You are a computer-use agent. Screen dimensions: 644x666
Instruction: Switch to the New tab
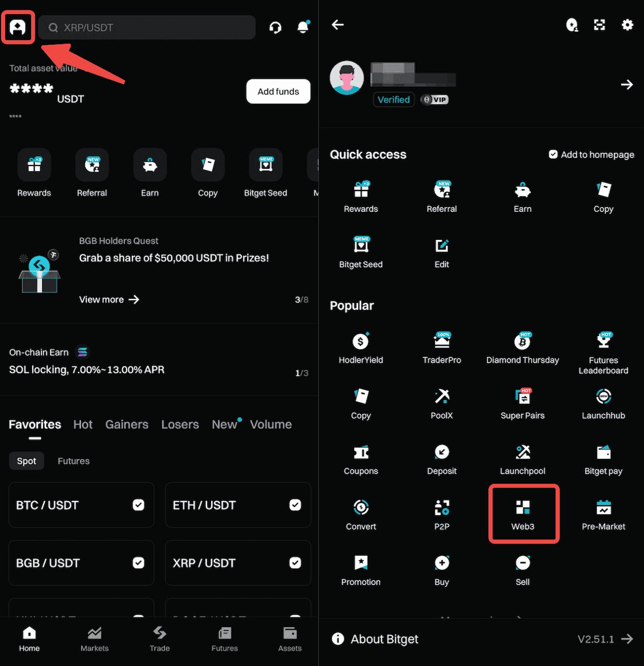click(x=225, y=425)
